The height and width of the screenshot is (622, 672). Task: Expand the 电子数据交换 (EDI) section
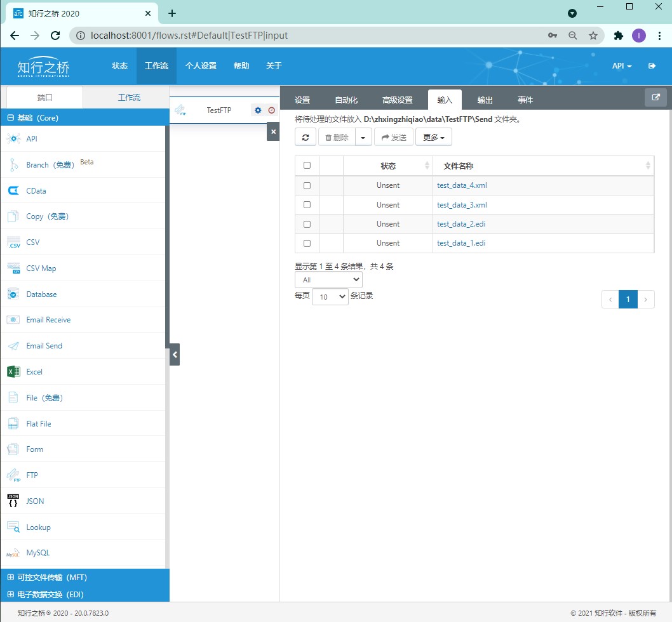[10, 595]
